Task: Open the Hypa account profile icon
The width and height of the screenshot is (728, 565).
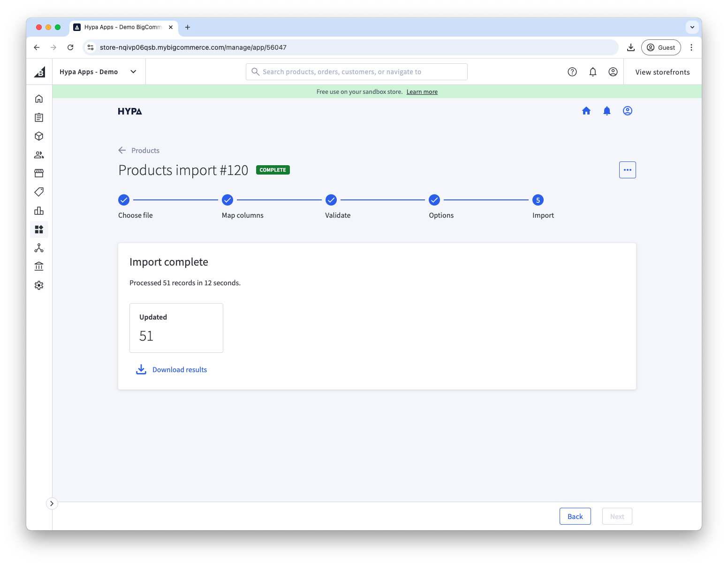Action: coord(627,111)
